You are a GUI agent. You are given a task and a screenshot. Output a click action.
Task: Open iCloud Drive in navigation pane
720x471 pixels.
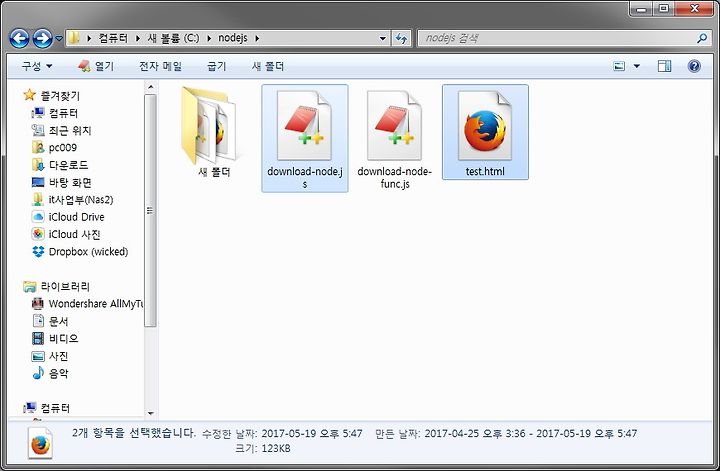[76, 217]
